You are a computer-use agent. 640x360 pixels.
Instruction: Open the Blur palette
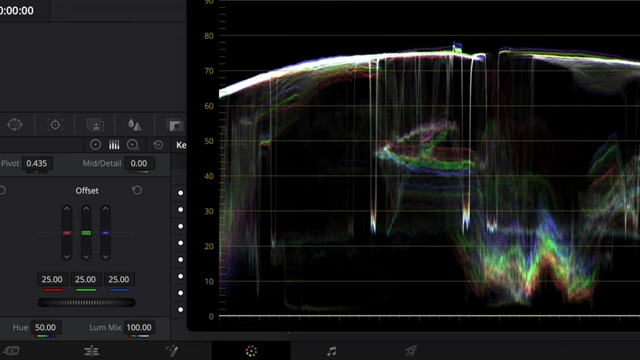(134, 124)
